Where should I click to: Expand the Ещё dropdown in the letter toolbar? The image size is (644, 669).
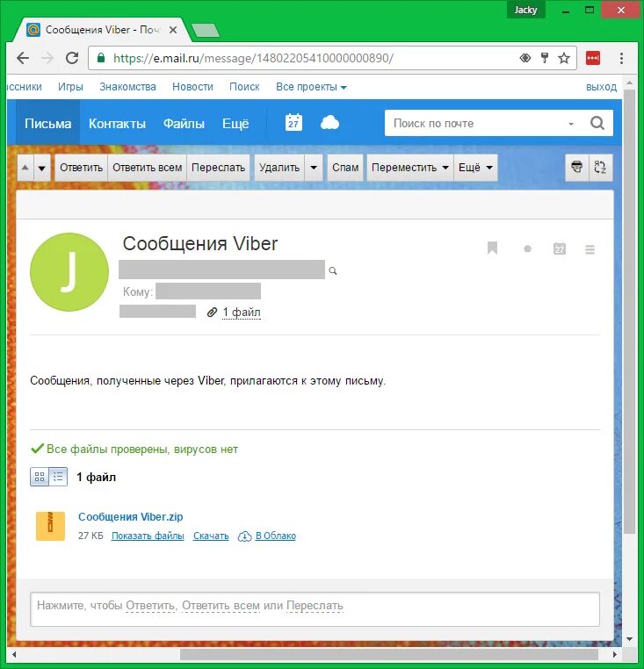tap(475, 168)
